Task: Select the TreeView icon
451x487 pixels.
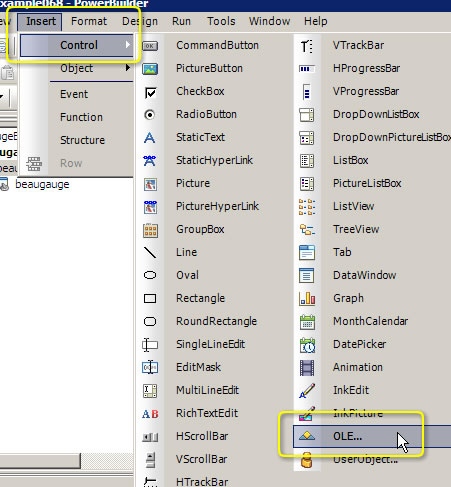Action: [x=307, y=230]
